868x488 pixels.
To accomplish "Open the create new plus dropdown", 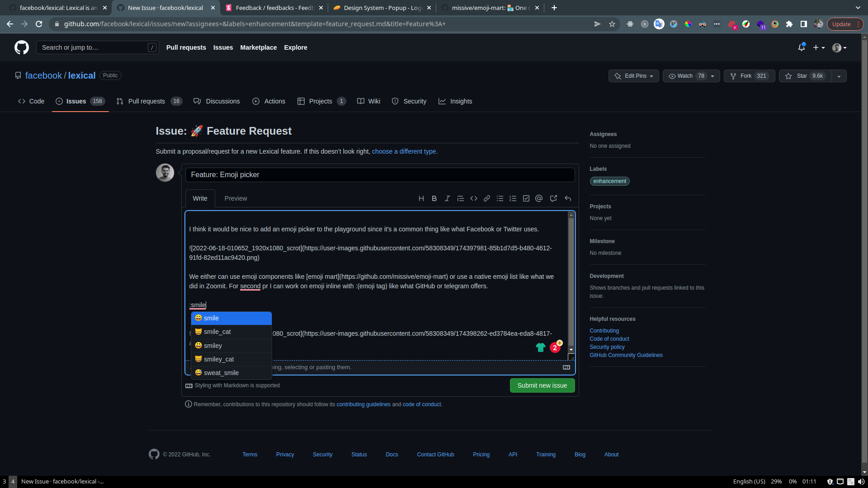I will [819, 47].
